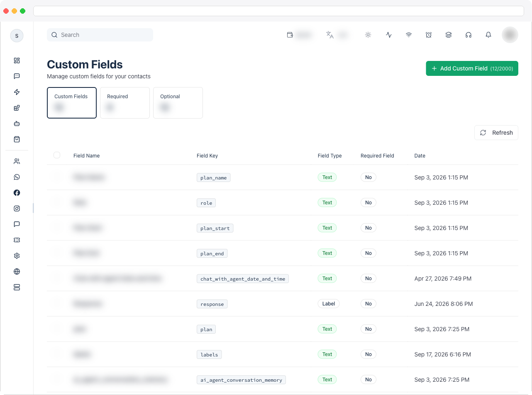
Task: Click the S workspace avatar in sidebar
Action: tap(17, 36)
